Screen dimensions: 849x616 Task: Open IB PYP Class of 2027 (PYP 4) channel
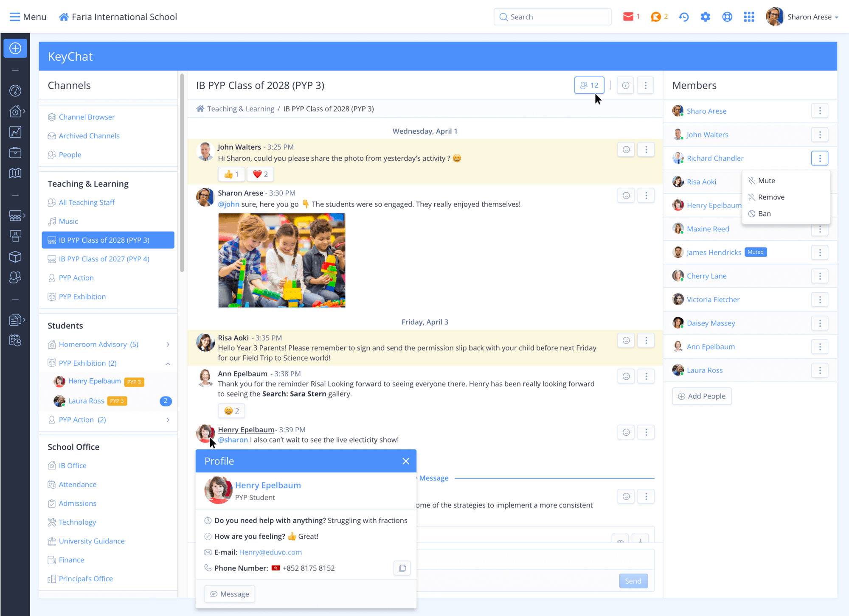click(x=104, y=259)
